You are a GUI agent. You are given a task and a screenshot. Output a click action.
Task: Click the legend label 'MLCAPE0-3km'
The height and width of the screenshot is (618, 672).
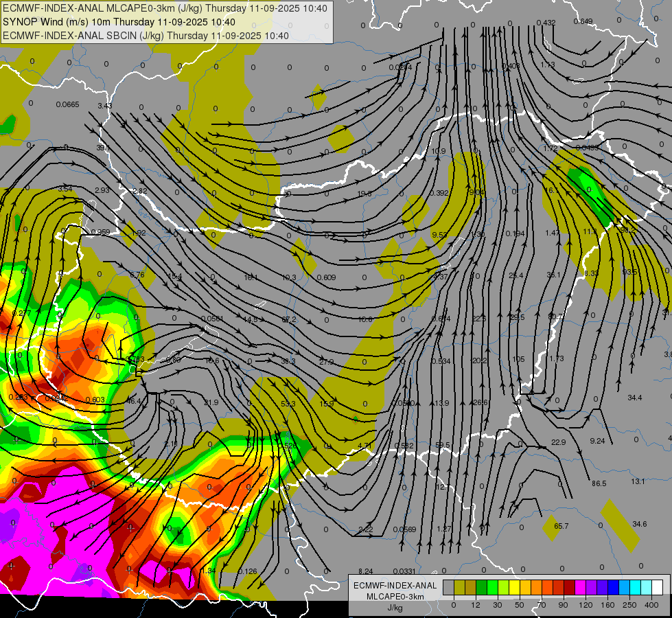pyautogui.click(x=395, y=597)
